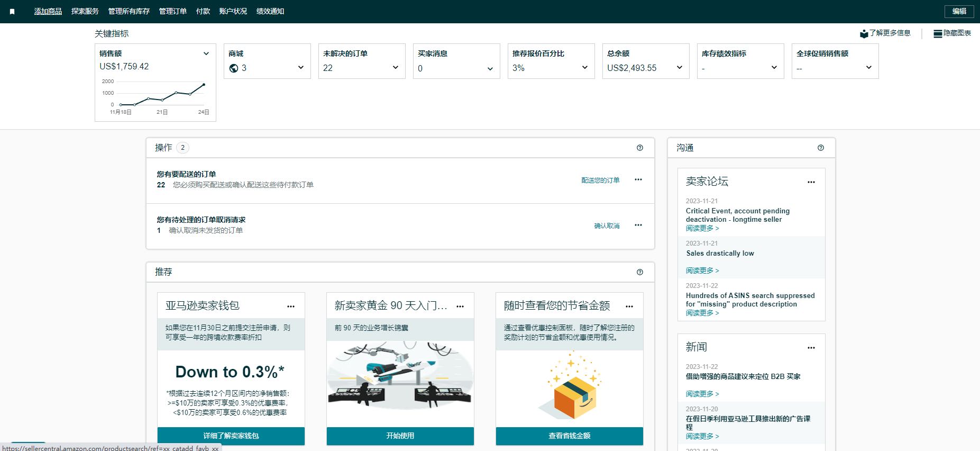Click the sales value US$1,759.42

tap(124, 67)
